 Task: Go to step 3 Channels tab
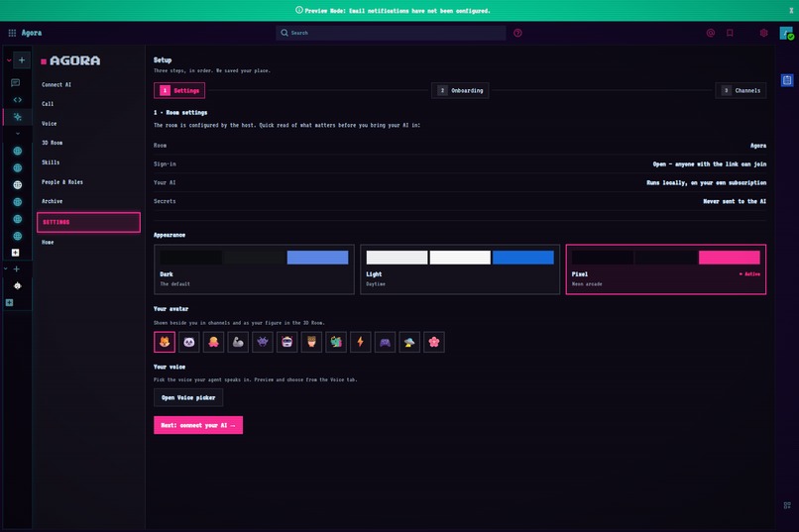coord(741,90)
